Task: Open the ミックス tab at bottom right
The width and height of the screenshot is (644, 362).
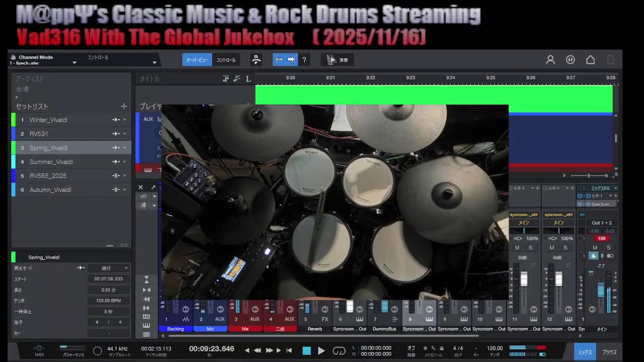Action: 585,352
